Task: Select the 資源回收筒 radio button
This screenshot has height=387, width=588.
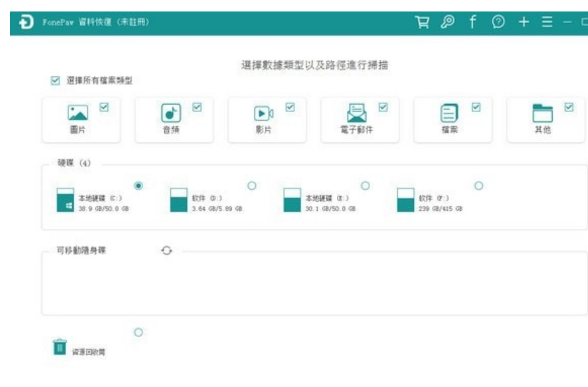Action: pyautogui.click(x=138, y=332)
